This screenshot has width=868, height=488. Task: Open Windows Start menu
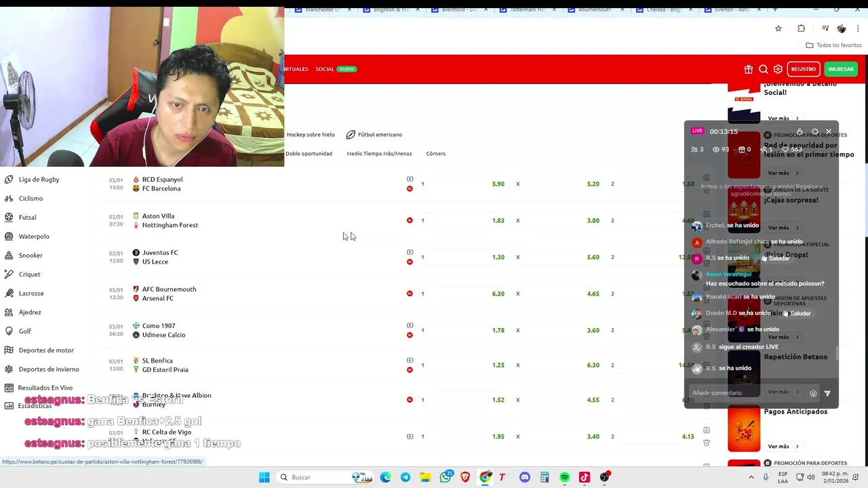pos(264,477)
